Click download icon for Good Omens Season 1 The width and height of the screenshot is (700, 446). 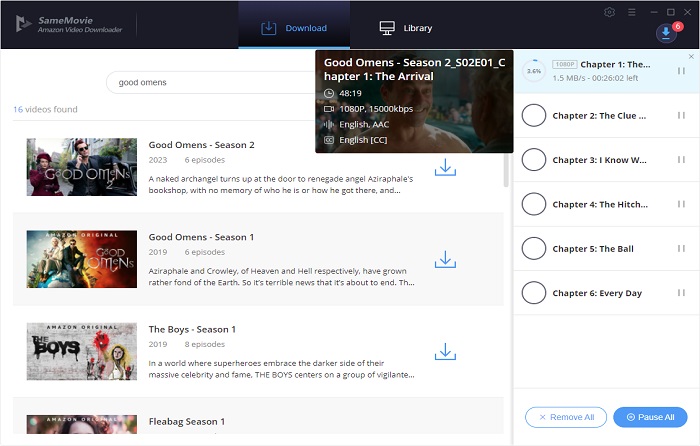coord(445,260)
